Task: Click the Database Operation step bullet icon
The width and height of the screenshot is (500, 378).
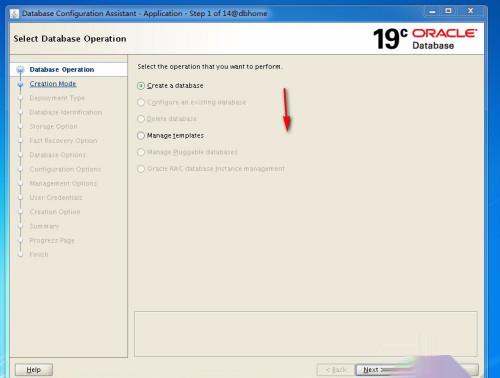Action: [x=21, y=70]
